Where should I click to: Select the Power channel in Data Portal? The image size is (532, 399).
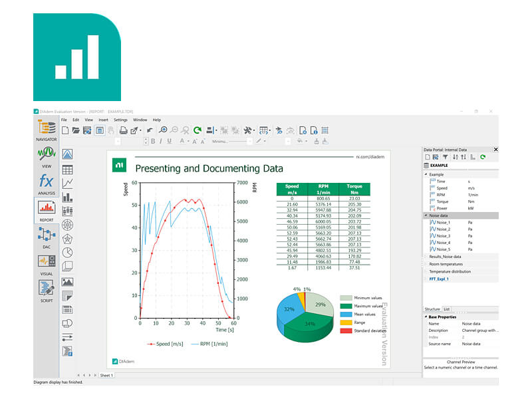coord(442,208)
